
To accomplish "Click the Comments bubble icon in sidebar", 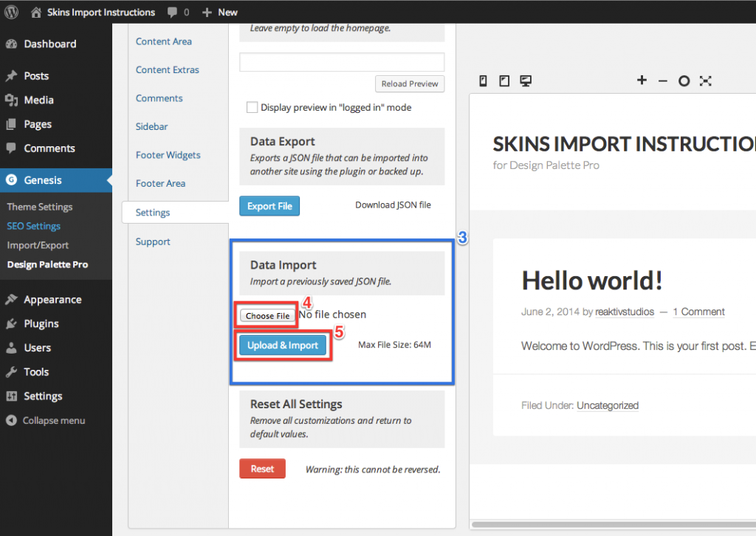I will 12,148.
